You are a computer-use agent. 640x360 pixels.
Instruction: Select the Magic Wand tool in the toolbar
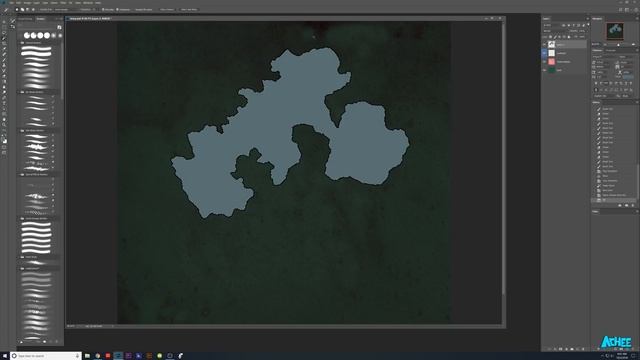[x=4, y=38]
